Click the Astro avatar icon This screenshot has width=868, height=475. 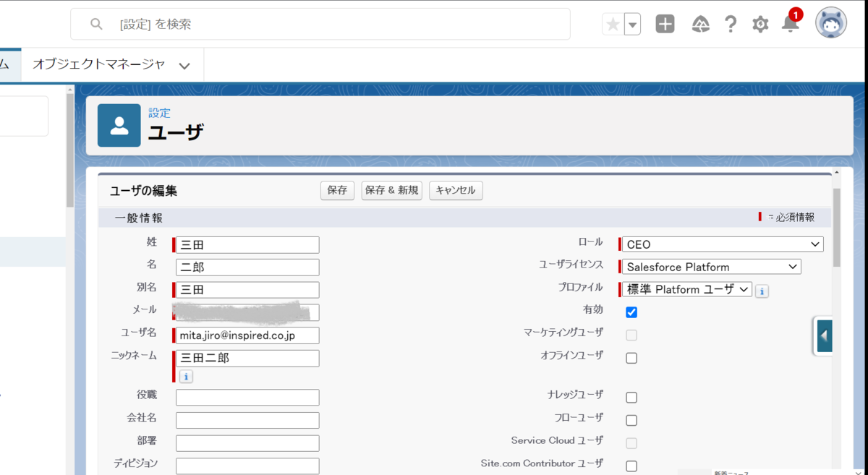(x=831, y=22)
